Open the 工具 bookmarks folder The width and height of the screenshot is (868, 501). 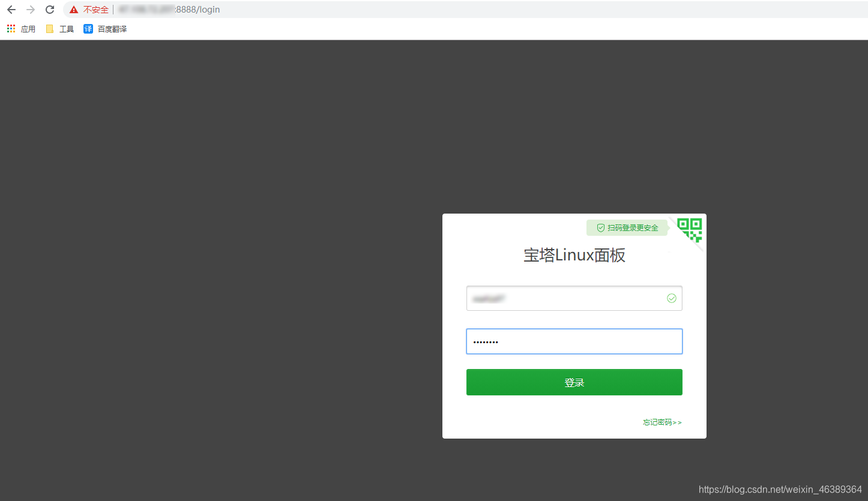coord(60,29)
